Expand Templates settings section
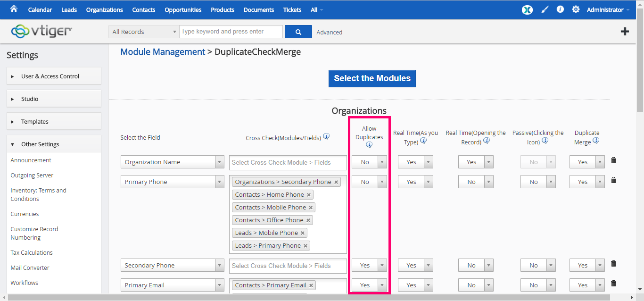 54,121
